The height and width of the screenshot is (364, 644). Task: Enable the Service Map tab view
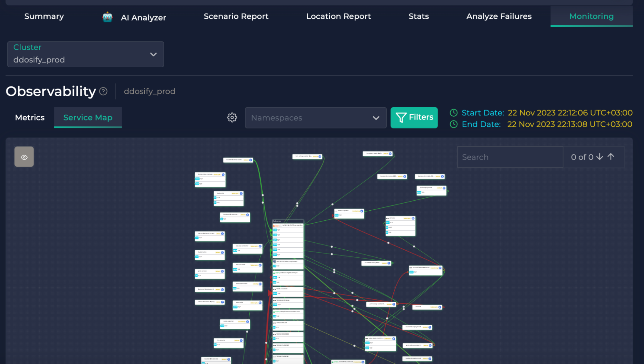click(88, 118)
